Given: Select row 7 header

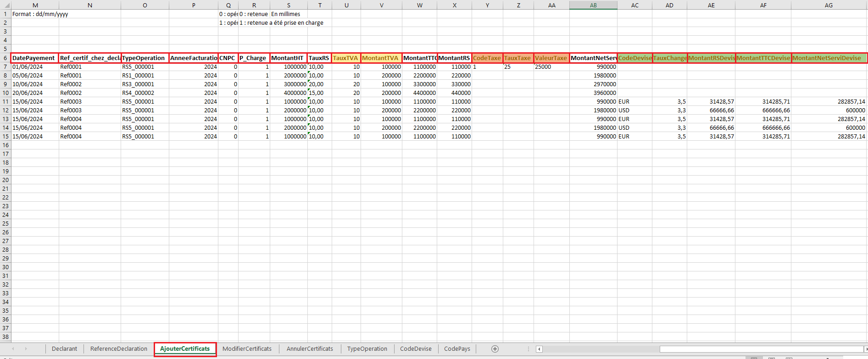Looking at the screenshot, I should point(5,67).
